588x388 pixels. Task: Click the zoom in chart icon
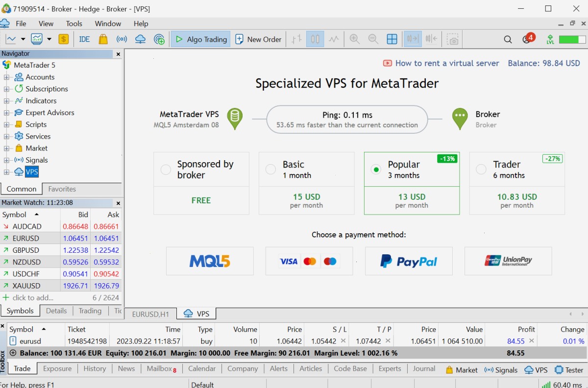point(355,39)
